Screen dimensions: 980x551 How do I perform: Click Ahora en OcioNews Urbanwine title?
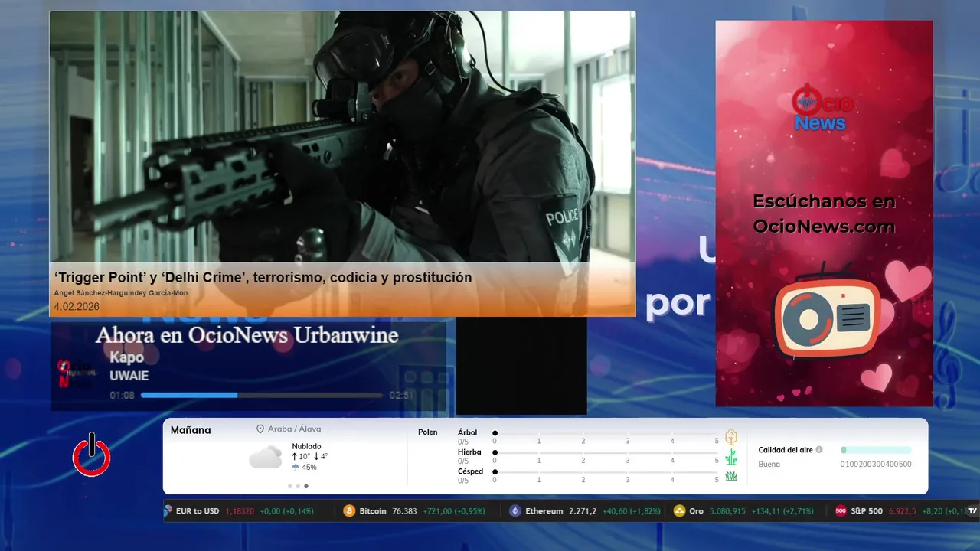tap(247, 335)
